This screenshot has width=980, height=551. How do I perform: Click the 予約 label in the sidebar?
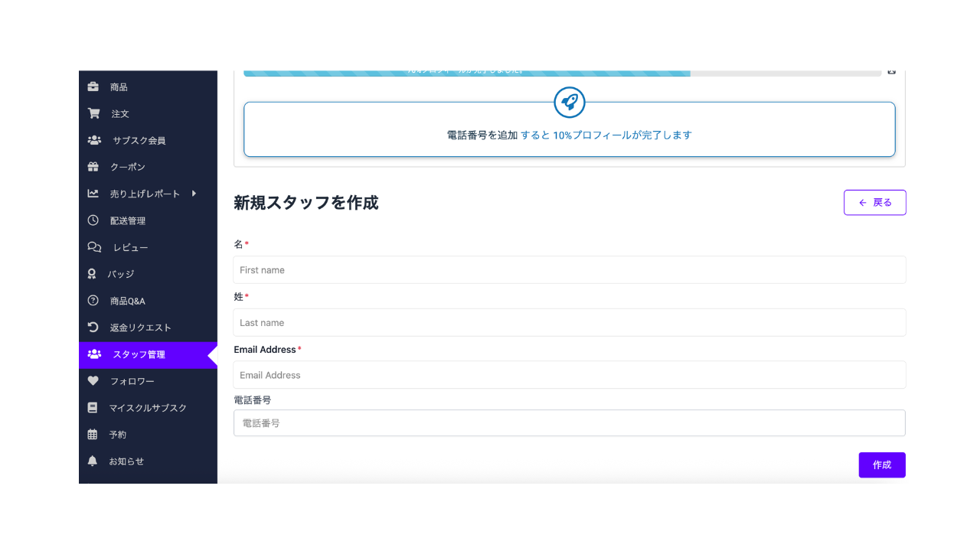click(118, 435)
